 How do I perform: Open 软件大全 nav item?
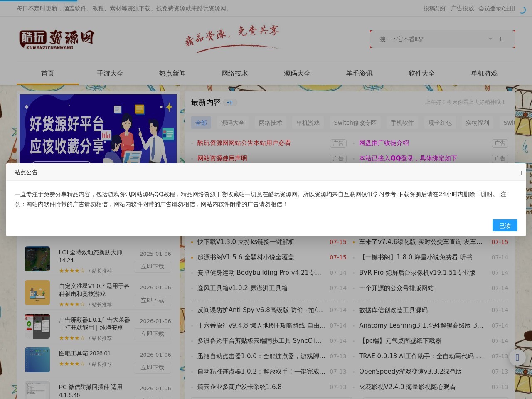pyautogui.click(x=422, y=74)
